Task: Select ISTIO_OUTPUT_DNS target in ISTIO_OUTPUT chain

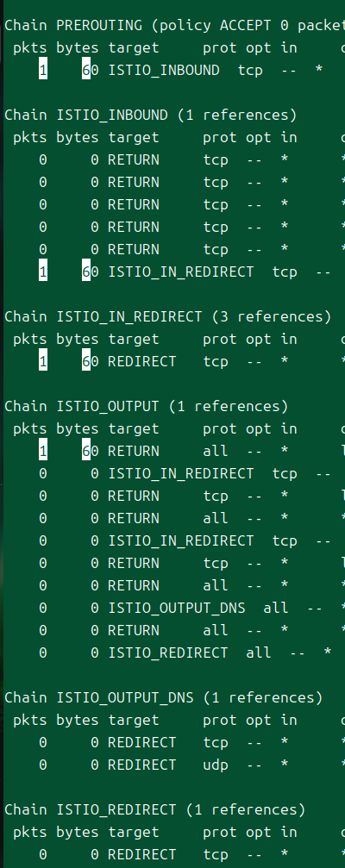Action: coord(176,608)
